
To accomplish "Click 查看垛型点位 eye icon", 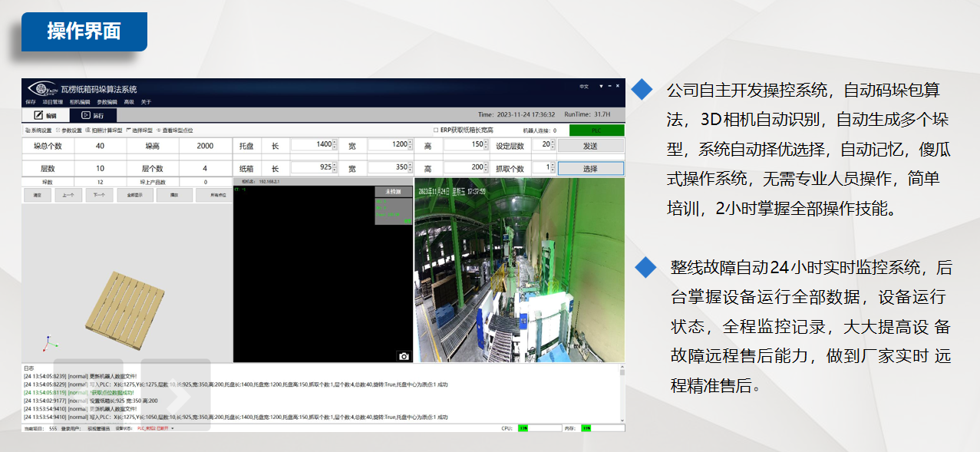I will [159, 130].
